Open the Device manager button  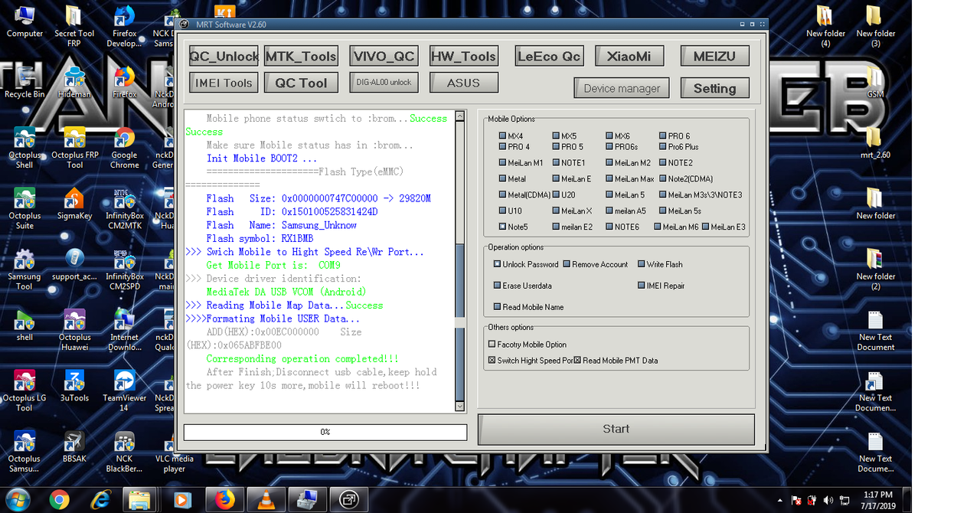tap(622, 88)
